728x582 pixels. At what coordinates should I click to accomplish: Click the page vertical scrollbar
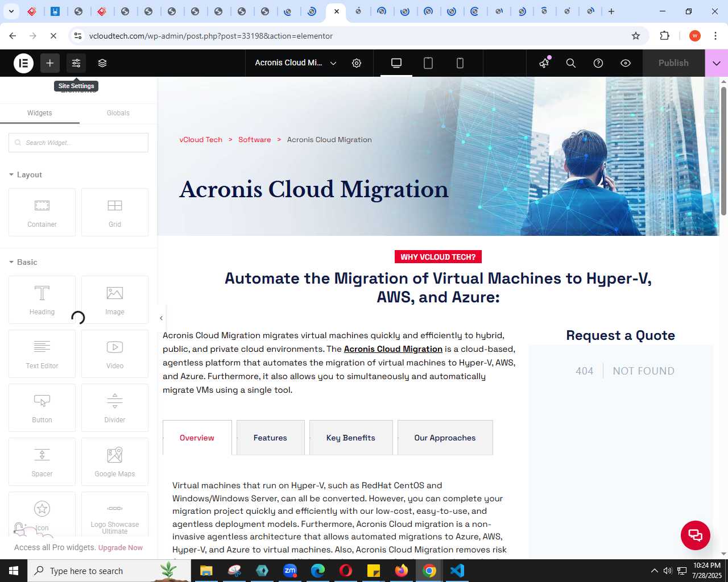723,151
